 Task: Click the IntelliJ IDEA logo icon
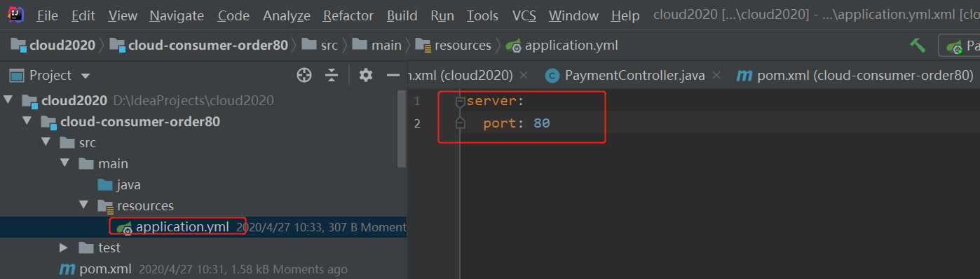pyautogui.click(x=14, y=14)
